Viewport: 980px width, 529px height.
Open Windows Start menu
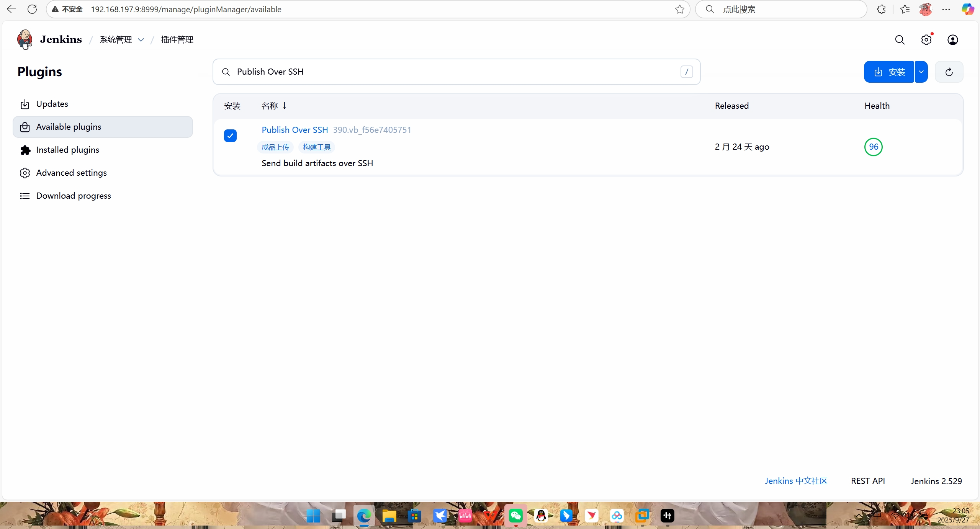pos(313,516)
